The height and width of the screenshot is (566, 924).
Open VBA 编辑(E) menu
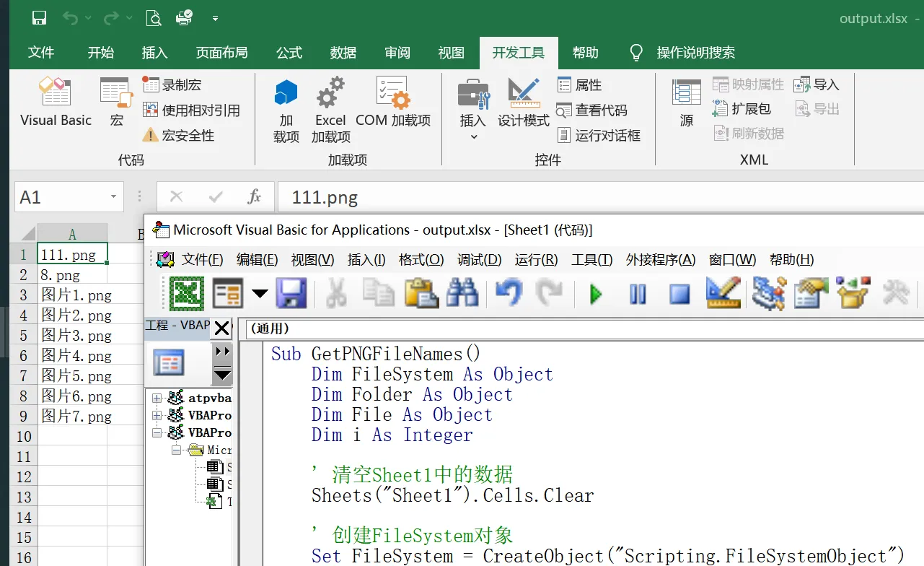click(258, 260)
